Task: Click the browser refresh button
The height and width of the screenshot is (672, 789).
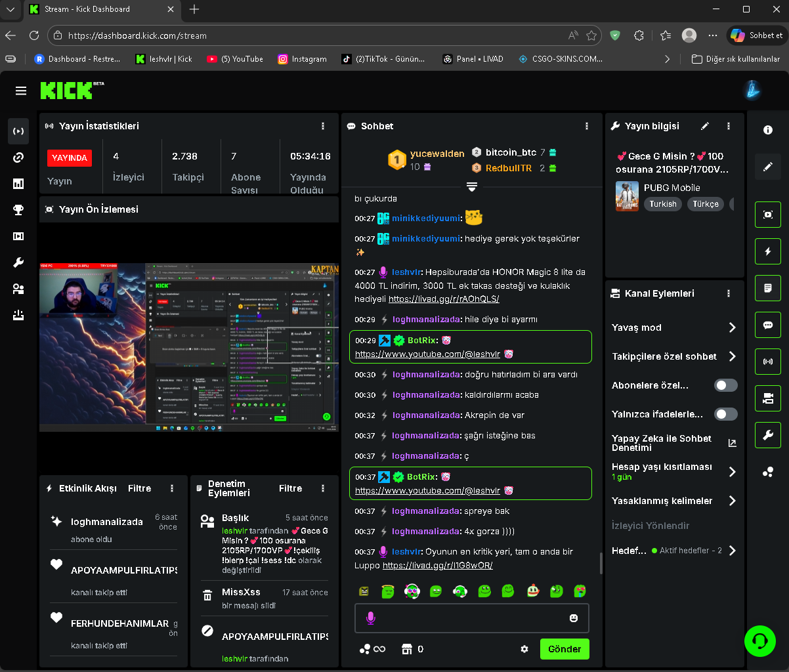Action: [33, 35]
